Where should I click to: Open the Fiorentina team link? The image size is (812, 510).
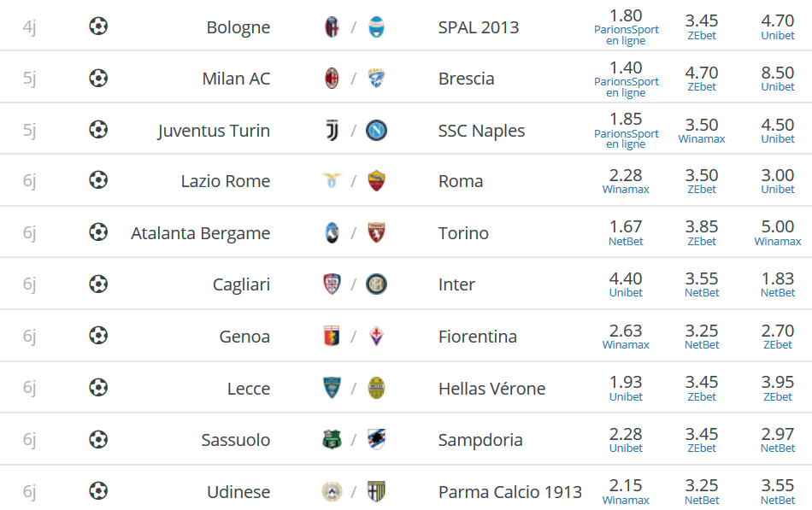coord(478,337)
